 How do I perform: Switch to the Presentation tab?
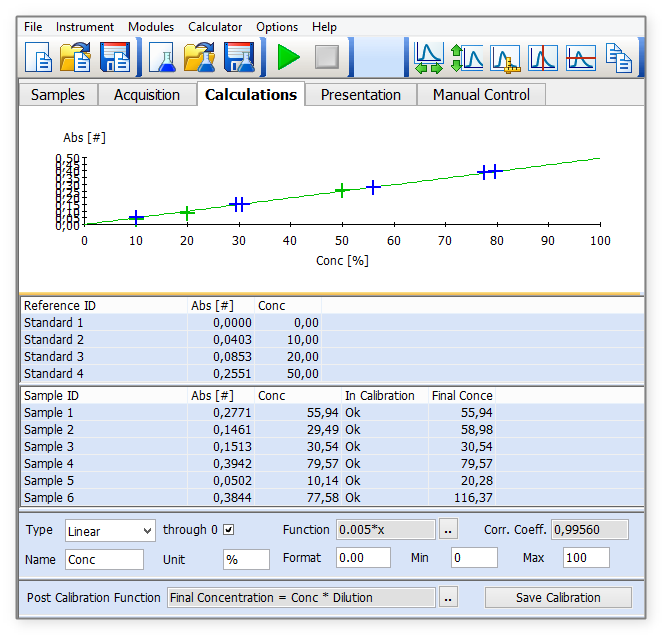click(x=361, y=95)
